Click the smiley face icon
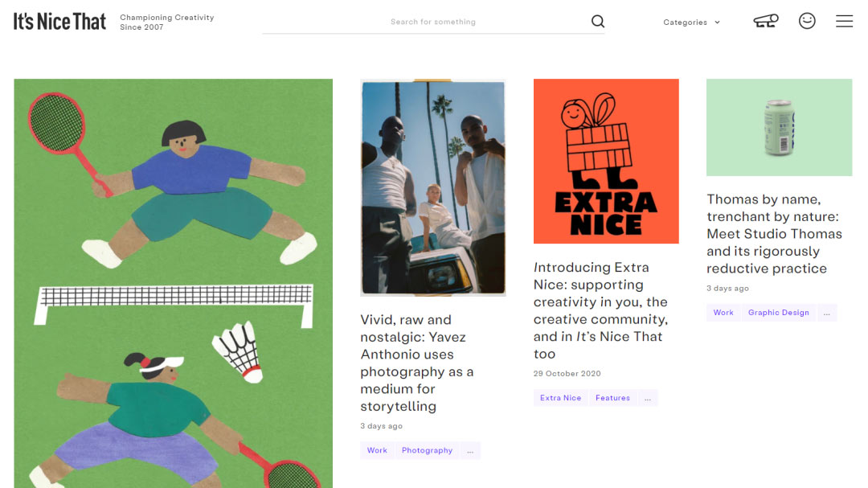This screenshot has height=488, width=868. (x=807, y=22)
